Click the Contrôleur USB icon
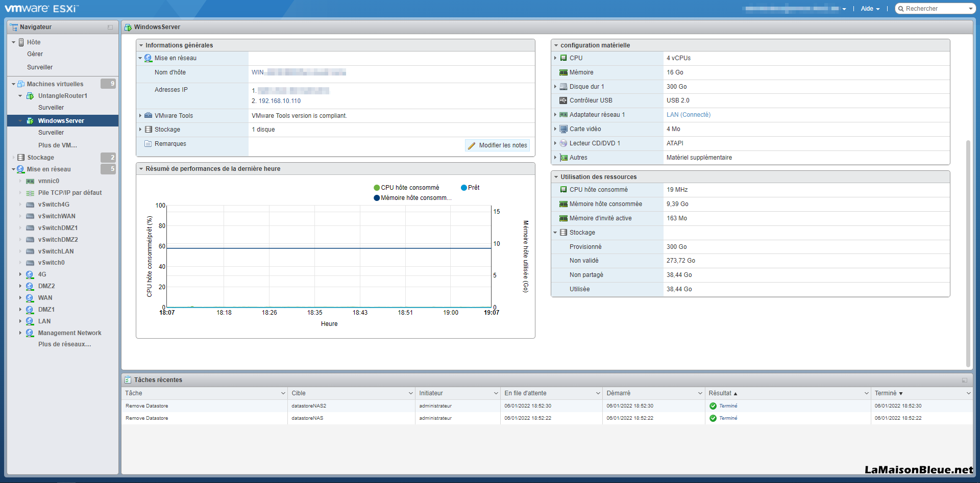The width and height of the screenshot is (980, 483). click(x=563, y=100)
